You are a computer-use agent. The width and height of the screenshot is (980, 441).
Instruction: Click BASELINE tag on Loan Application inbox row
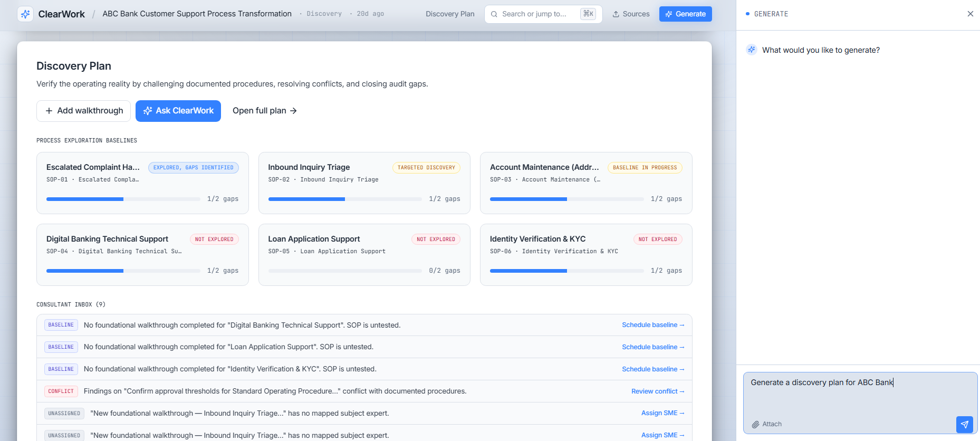click(61, 347)
